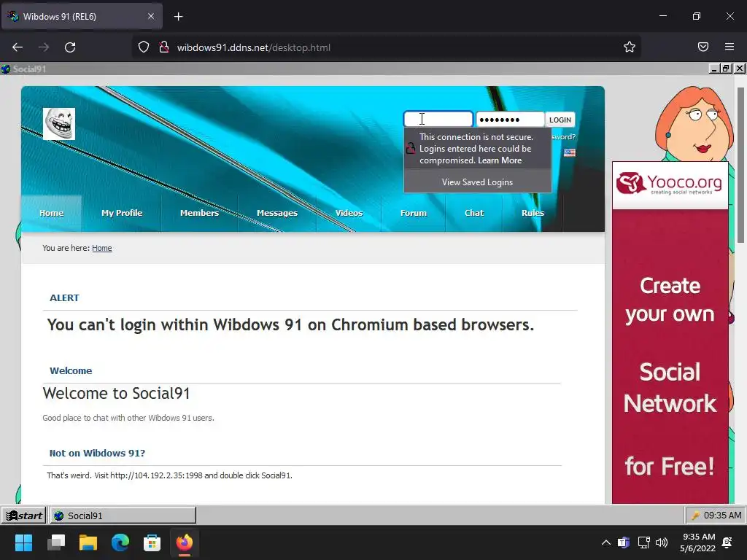The height and width of the screenshot is (560, 747).
Task: Click the page vertical scrollbar thumb
Action: [x=740, y=166]
